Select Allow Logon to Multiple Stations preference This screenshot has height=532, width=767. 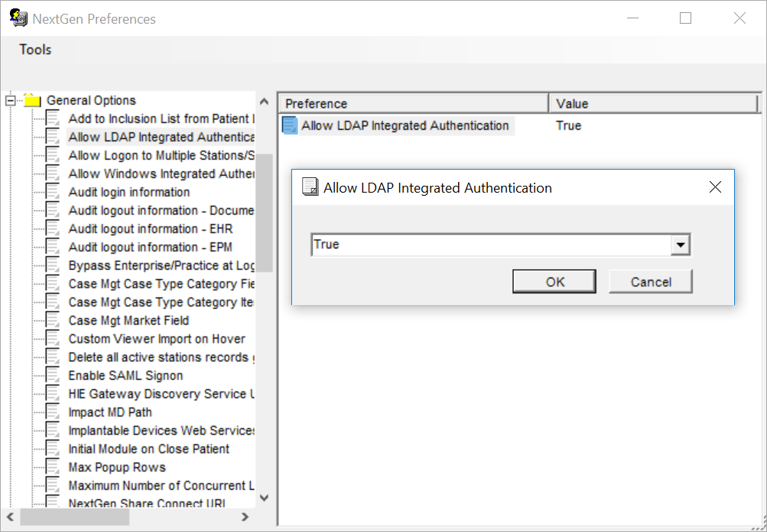click(161, 155)
